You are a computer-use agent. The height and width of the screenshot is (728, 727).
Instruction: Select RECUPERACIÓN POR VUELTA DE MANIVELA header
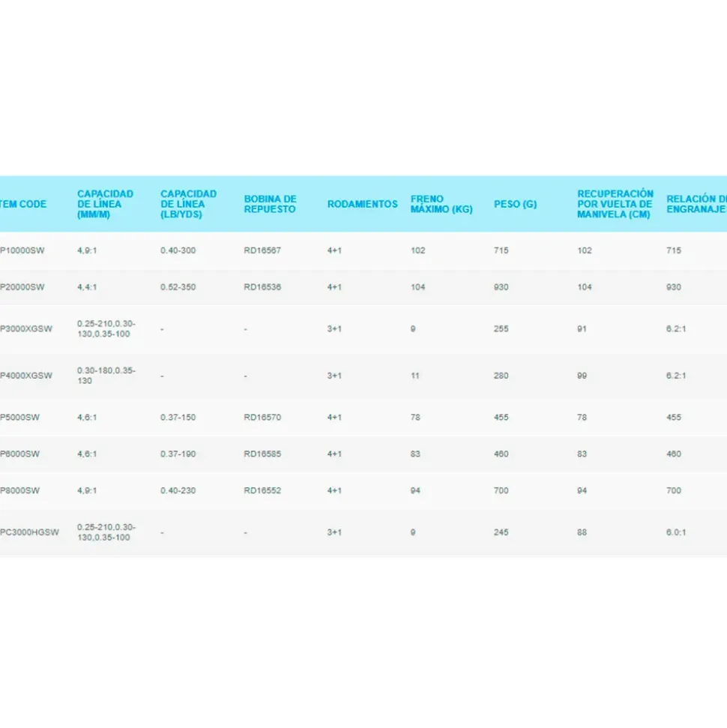[x=615, y=204]
